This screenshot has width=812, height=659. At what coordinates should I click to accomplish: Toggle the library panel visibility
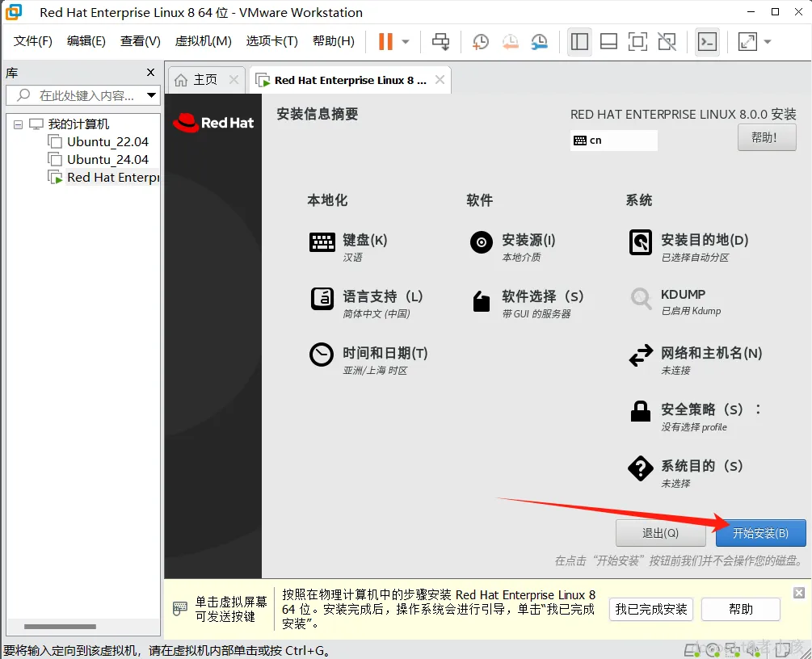(578, 41)
